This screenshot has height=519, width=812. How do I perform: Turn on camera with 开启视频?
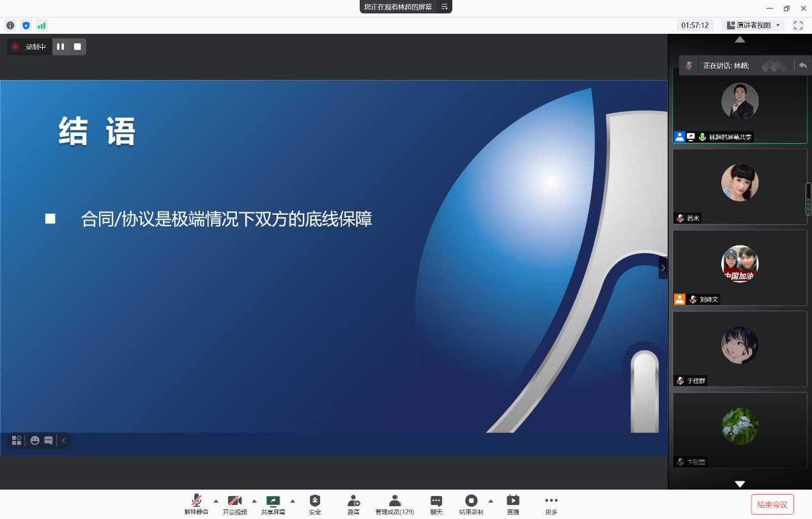(234, 504)
